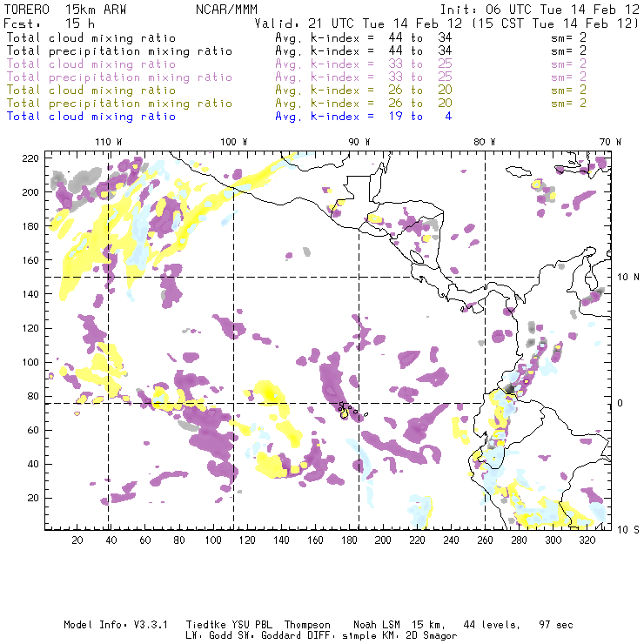The width and height of the screenshot is (644, 644).
Task: Click the '10 N' latitude label
Action: pyautogui.click(x=628, y=278)
